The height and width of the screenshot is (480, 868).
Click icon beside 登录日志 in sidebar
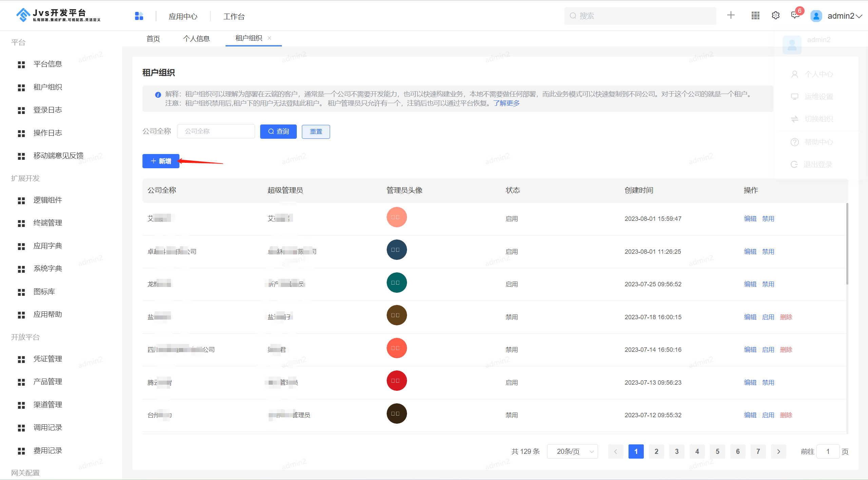click(21, 110)
